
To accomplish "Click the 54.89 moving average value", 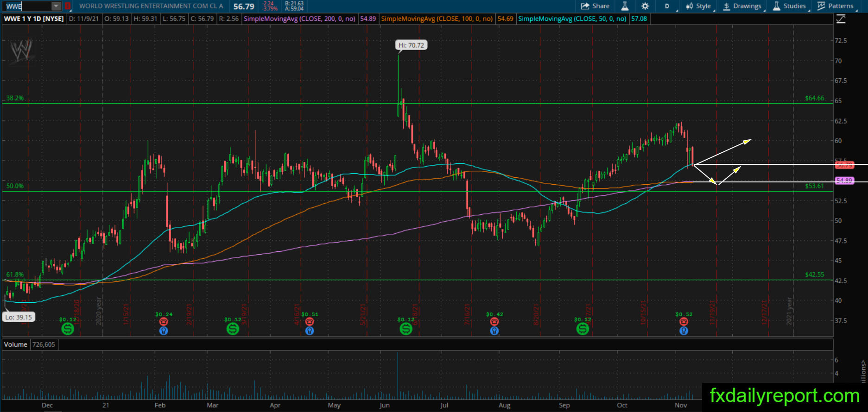I will point(368,19).
